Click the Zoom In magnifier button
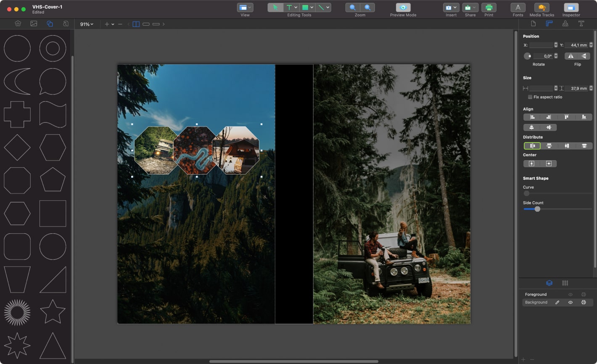The height and width of the screenshot is (364, 597). pyautogui.click(x=367, y=8)
